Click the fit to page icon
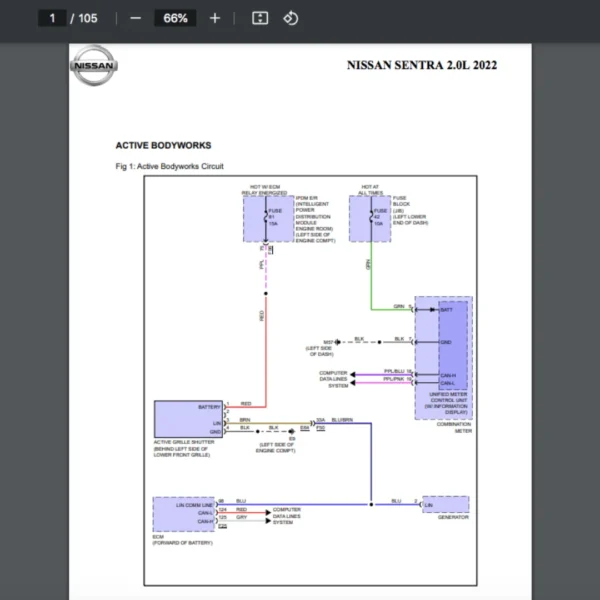This screenshot has width=600, height=600. tap(259, 18)
